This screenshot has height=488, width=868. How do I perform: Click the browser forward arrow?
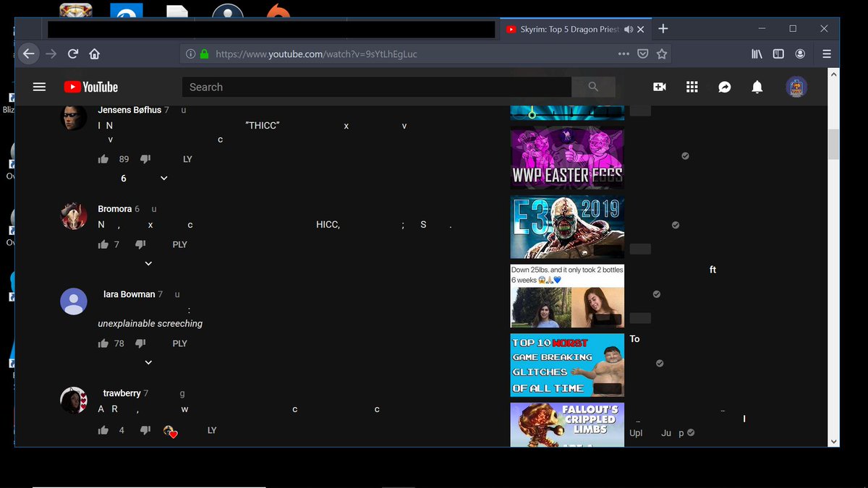[51, 53]
